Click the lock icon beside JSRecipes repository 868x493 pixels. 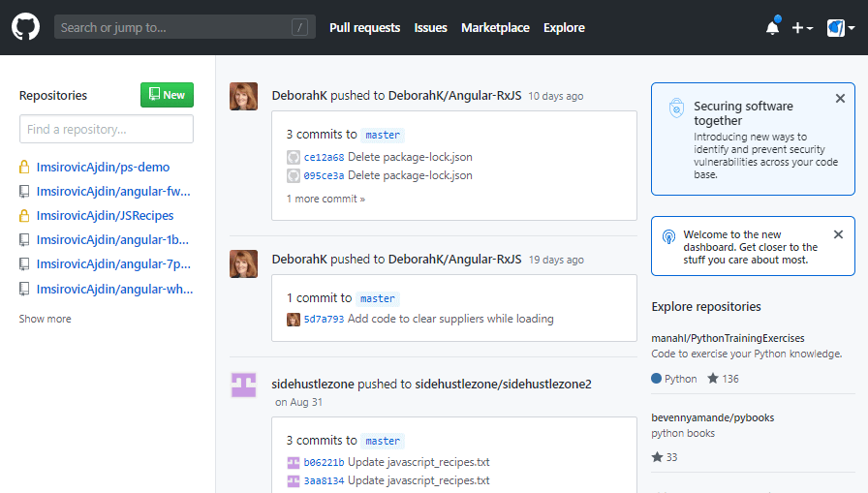coord(24,215)
